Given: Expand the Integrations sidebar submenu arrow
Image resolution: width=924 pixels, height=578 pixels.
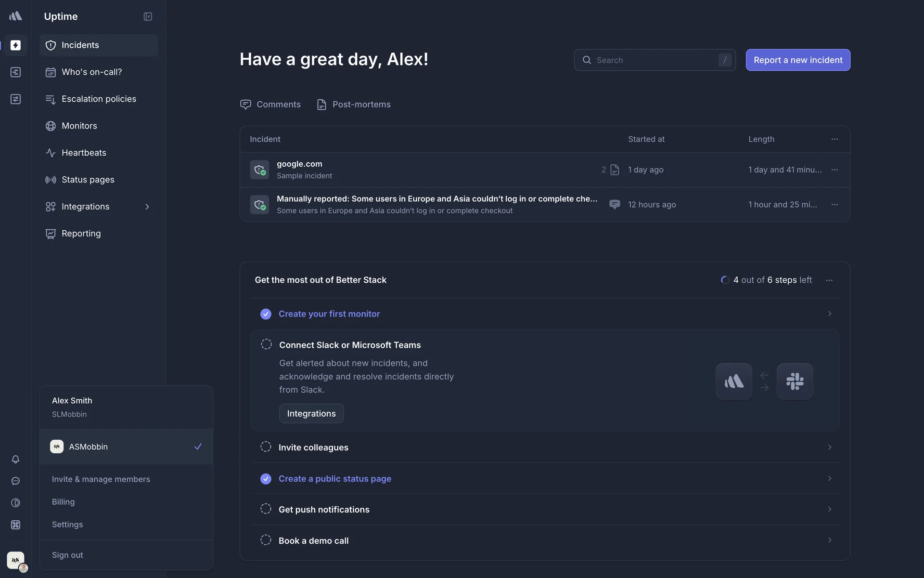Looking at the screenshot, I should click(x=147, y=207).
